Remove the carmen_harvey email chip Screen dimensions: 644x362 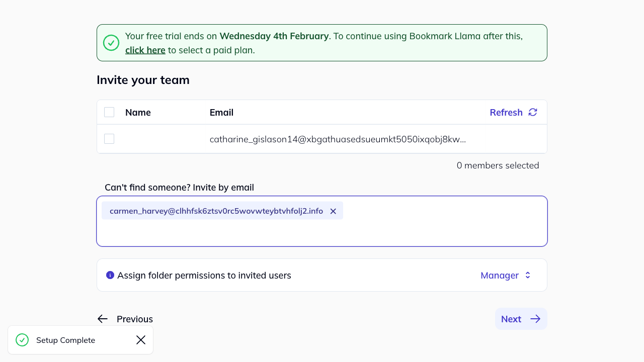(x=333, y=211)
